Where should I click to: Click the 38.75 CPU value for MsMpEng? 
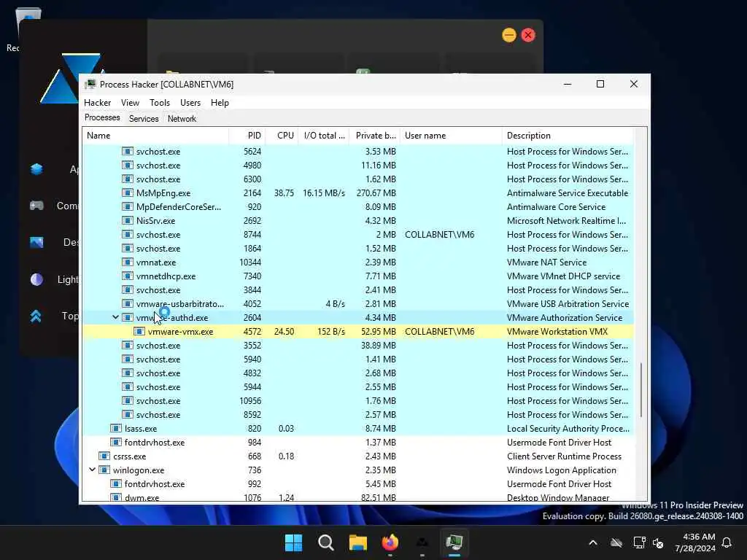[x=284, y=192]
